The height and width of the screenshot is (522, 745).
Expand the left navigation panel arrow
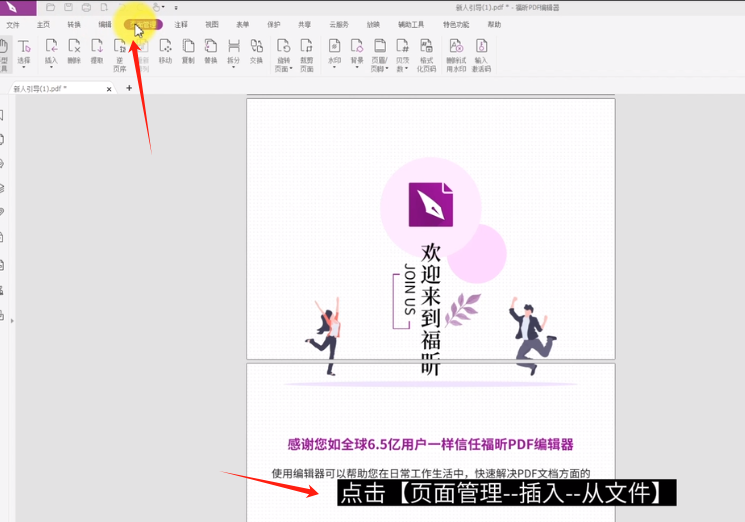pos(12,321)
